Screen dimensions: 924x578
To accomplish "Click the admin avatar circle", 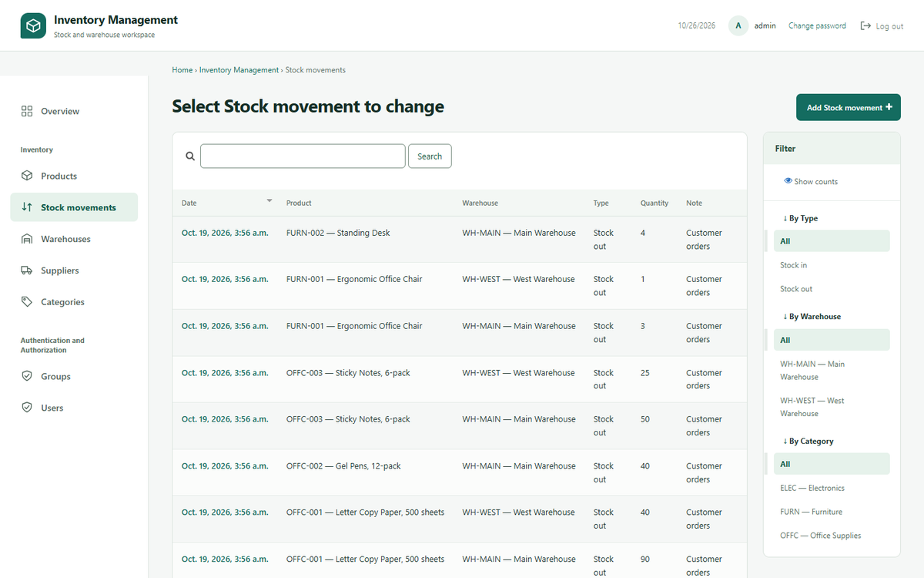I will pos(738,25).
